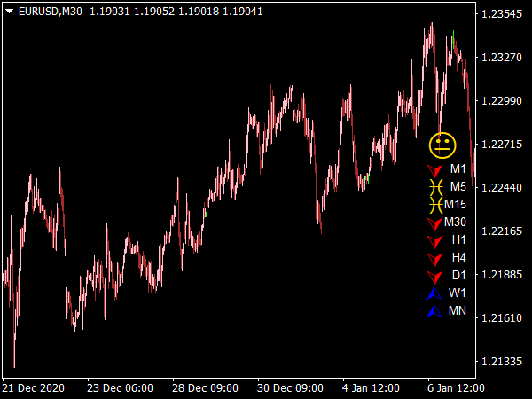The image size is (532, 399).
Task: Click the 1.21610 price scale label
Action: click(502, 318)
